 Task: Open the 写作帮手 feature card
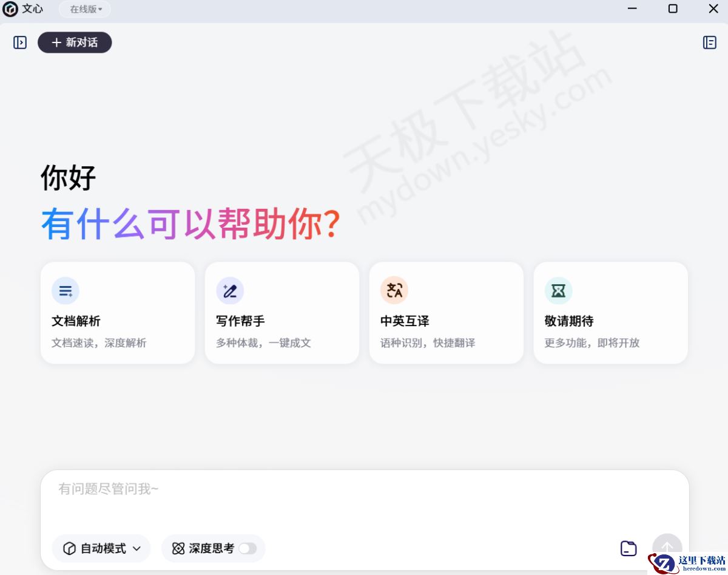coord(282,313)
